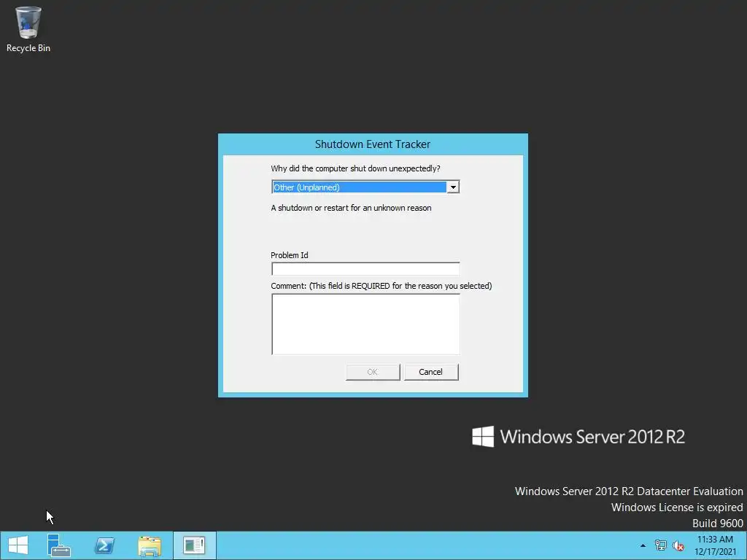Image resolution: width=747 pixels, height=560 pixels.
Task: Click into the Comment text area
Action: [x=365, y=324]
